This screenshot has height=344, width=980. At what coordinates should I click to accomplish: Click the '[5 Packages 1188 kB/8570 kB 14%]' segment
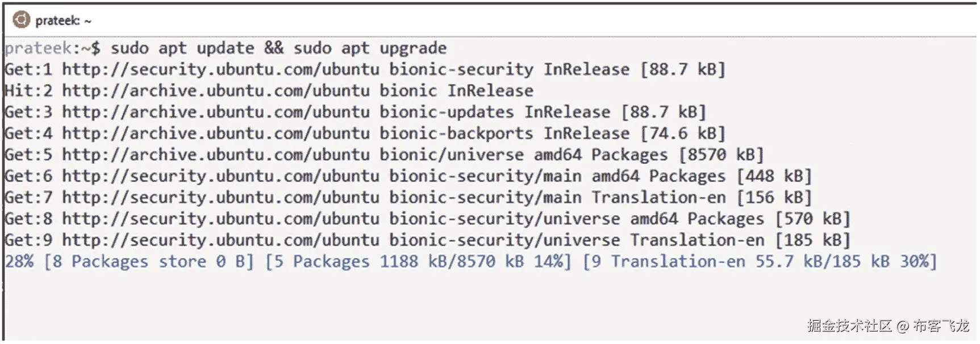click(418, 261)
